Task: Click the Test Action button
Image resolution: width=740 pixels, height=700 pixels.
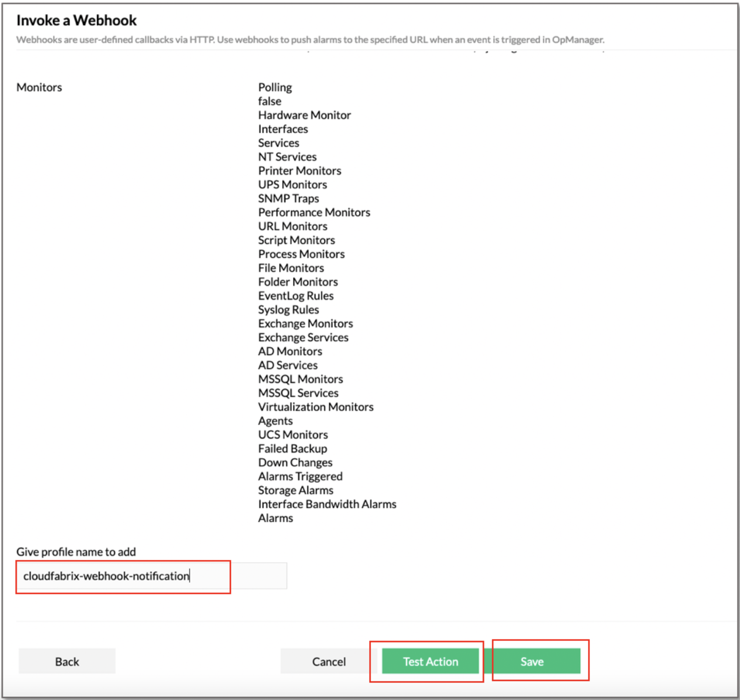Action: point(431,661)
